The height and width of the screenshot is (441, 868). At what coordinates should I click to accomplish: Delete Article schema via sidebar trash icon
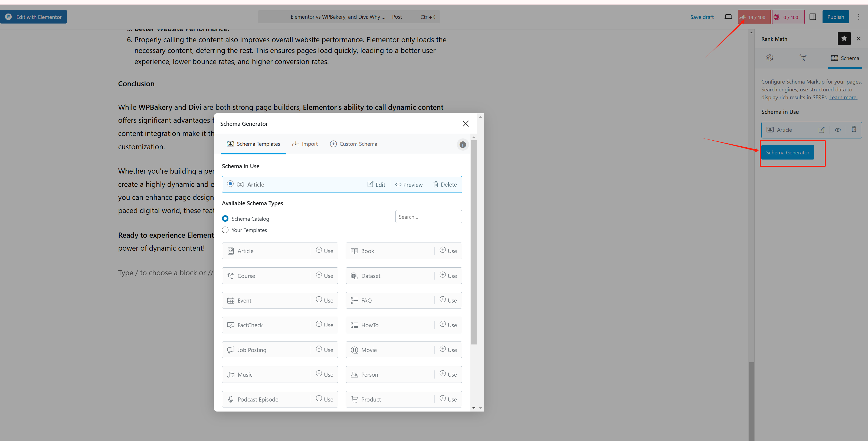(854, 129)
